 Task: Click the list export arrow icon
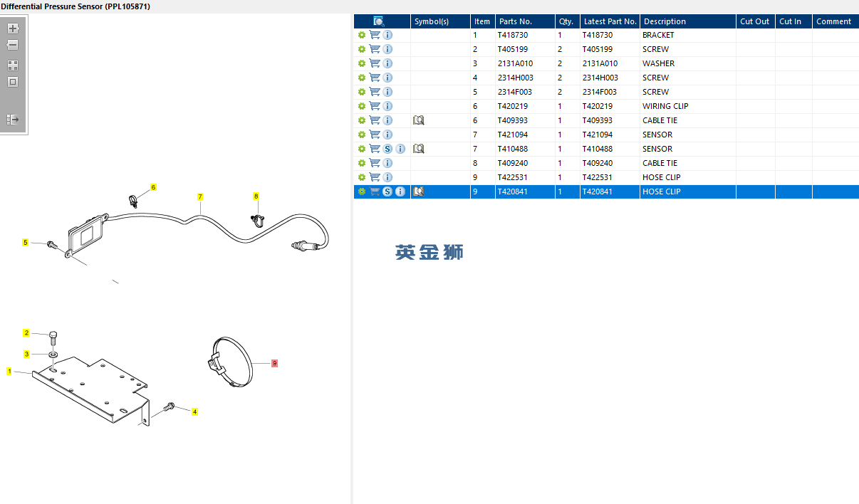click(x=13, y=120)
